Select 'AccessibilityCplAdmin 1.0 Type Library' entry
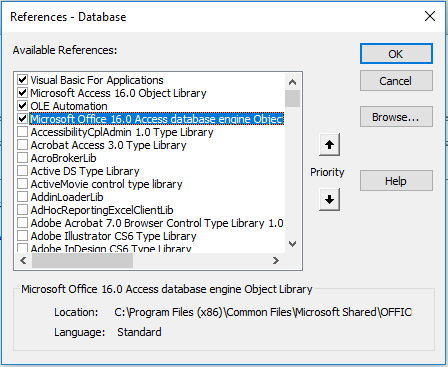 pyautogui.click(x=122, y=132)
